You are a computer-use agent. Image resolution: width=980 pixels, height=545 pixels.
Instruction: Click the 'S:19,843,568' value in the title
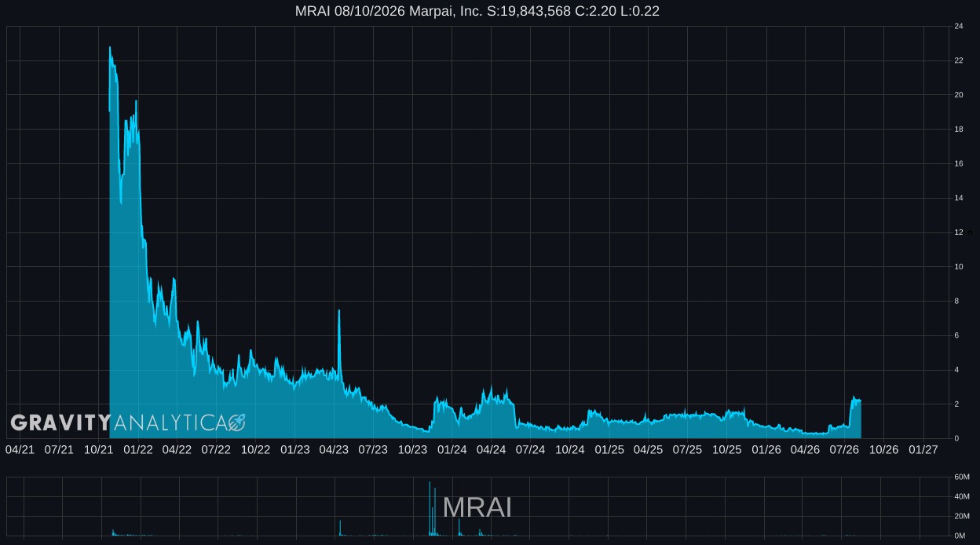(x=529, y=11)
